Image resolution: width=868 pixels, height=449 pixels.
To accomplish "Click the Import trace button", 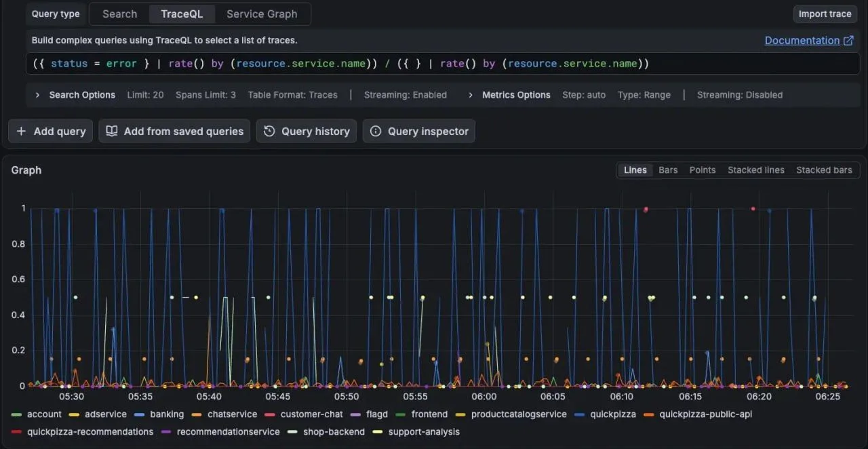I will click(x=825, y=14).
